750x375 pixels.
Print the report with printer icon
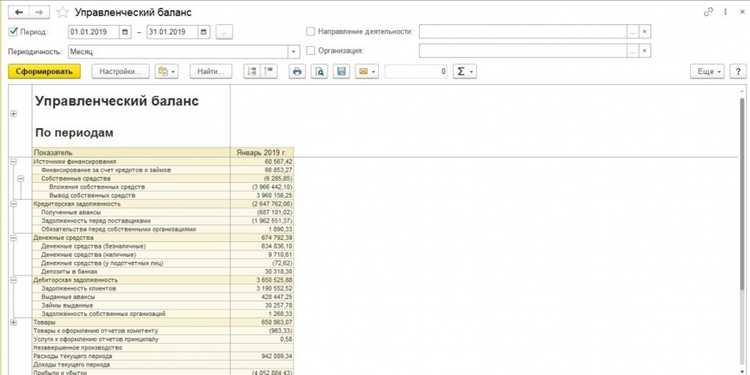[297, 71]
